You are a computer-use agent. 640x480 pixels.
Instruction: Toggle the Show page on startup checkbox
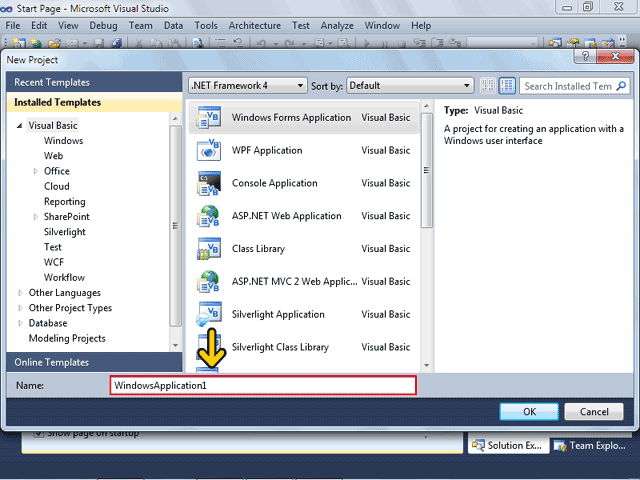pyautogui.click(x=40, y=433)
